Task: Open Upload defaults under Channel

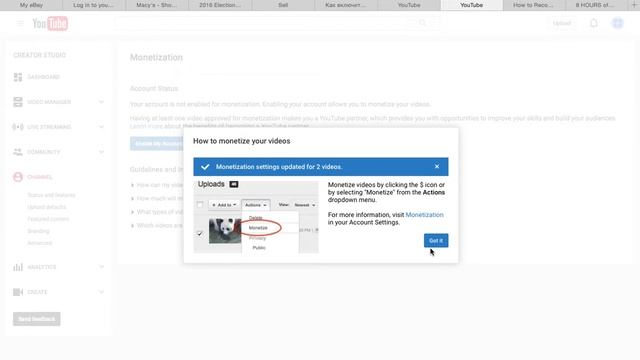Action: pos(47,207)
